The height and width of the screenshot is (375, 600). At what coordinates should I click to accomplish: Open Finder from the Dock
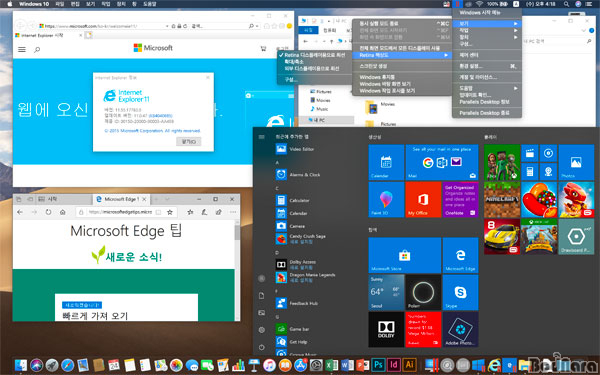tap(21, 365)
